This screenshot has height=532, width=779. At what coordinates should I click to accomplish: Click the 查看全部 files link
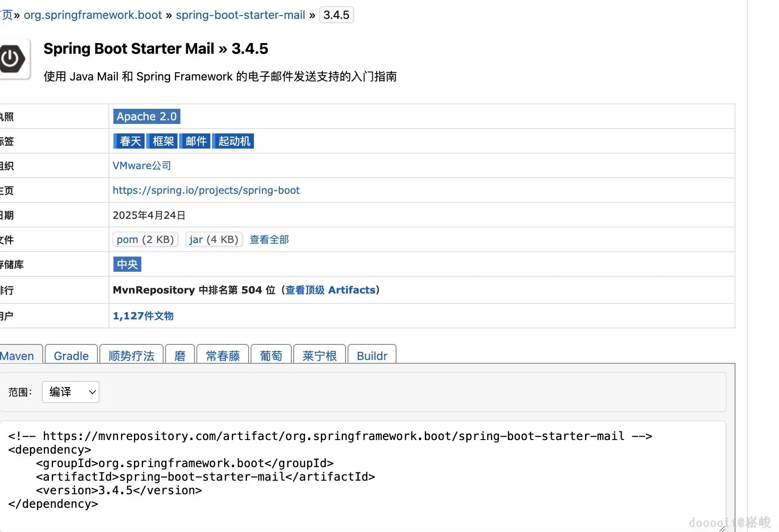coord(269,239)
